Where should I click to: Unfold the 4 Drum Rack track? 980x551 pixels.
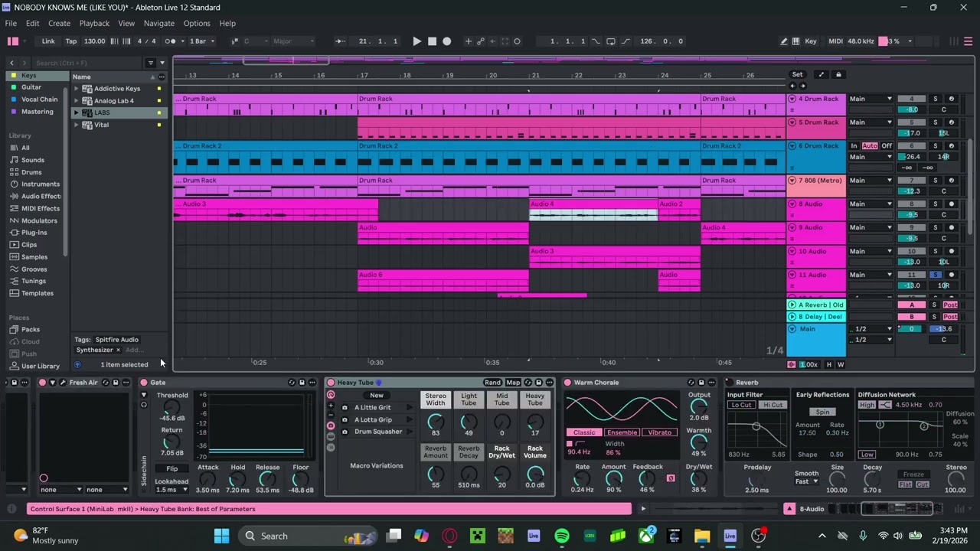pyautogui.click(x=792, y=99)
